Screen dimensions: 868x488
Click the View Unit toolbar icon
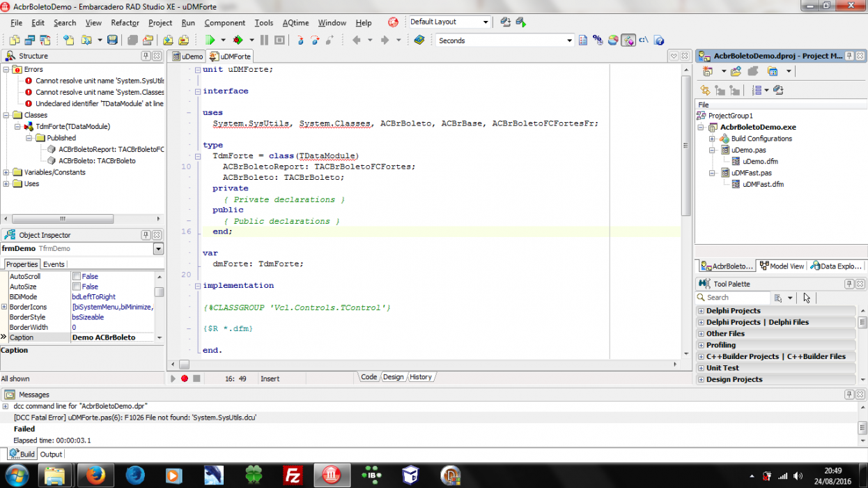[15, 40]
